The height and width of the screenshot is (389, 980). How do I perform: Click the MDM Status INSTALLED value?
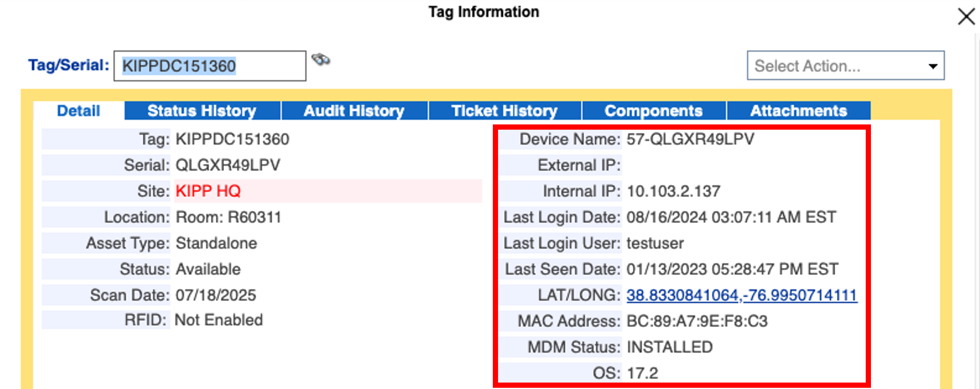(x=670, y=346)
